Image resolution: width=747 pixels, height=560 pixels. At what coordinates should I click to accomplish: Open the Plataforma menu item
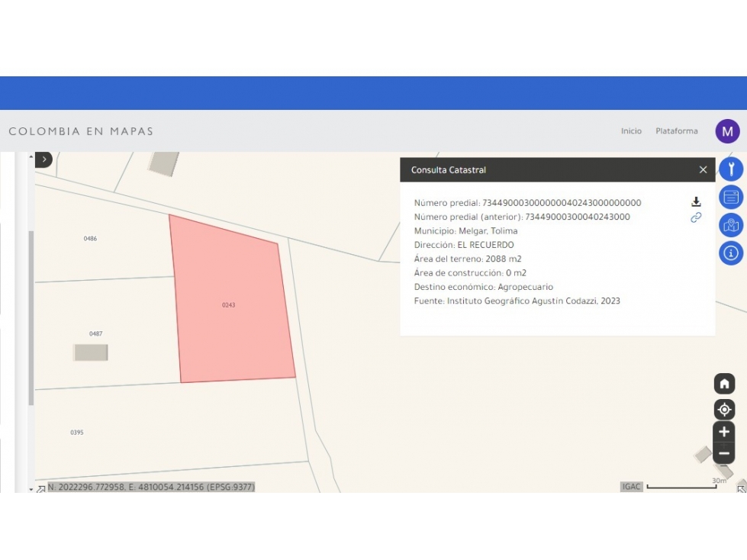[677, 131]
